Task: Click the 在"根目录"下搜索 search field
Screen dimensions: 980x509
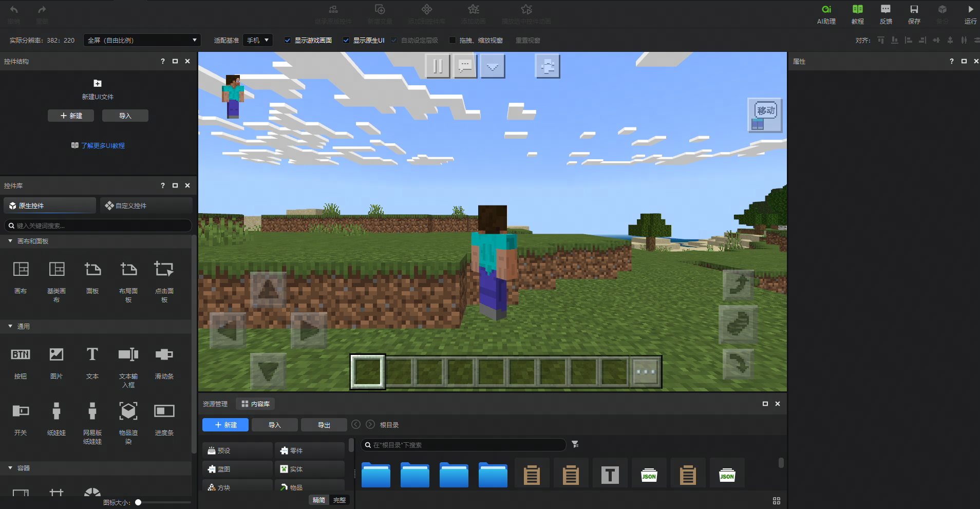Action: coord(463,445)
